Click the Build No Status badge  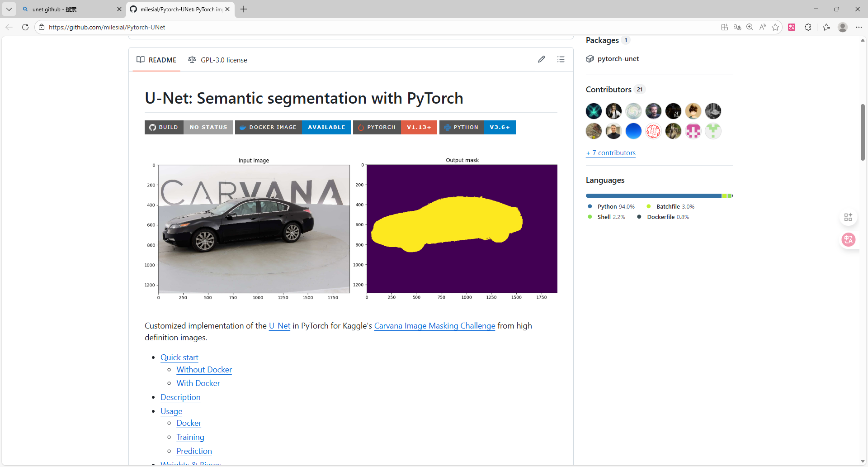189,127
